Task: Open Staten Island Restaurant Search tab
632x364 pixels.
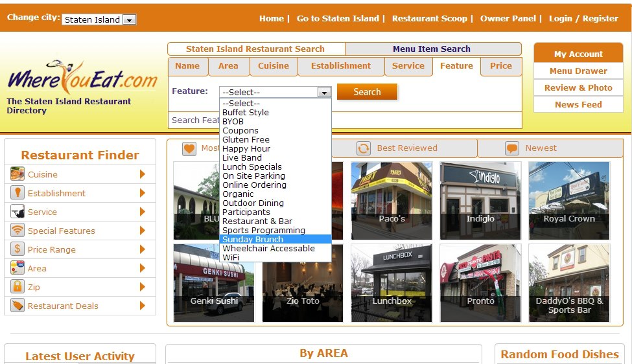Action: point(255,49)
